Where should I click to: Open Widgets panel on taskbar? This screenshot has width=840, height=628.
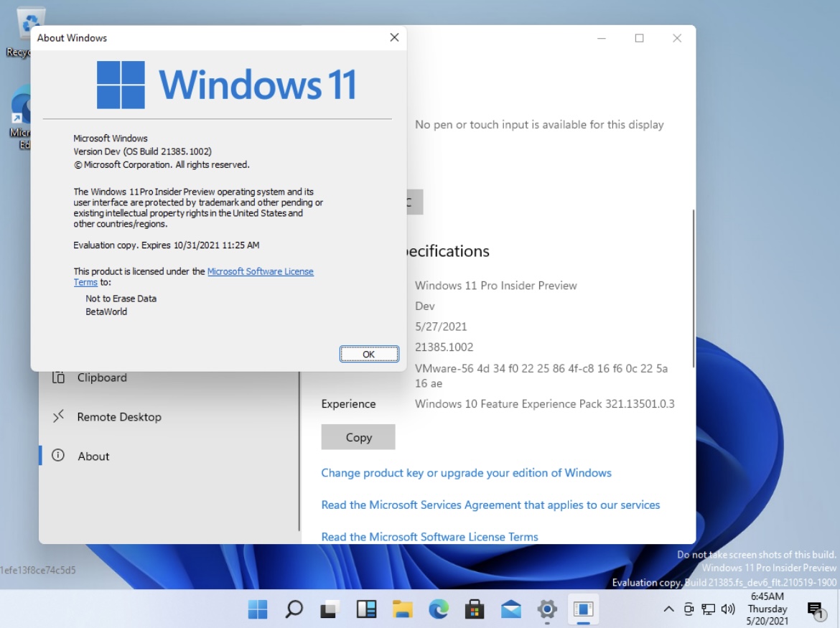366,609
